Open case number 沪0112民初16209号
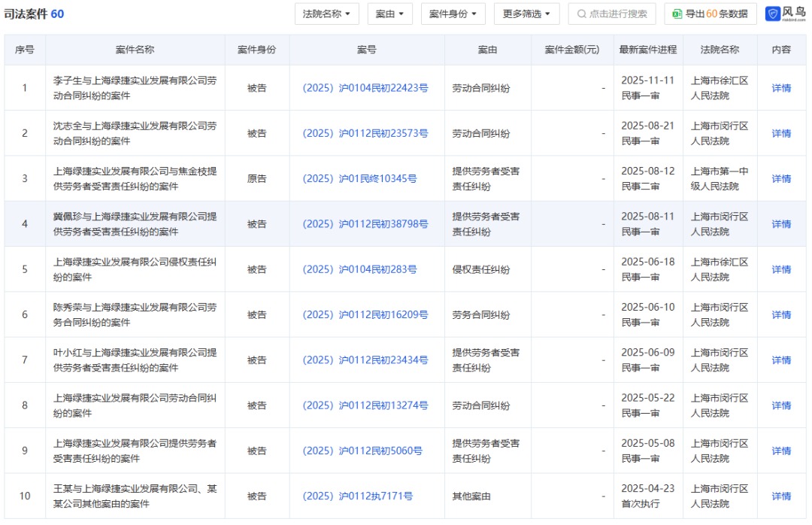Viewport: 812px width, 525px height. pyautogui.click(x=367, y=314)
